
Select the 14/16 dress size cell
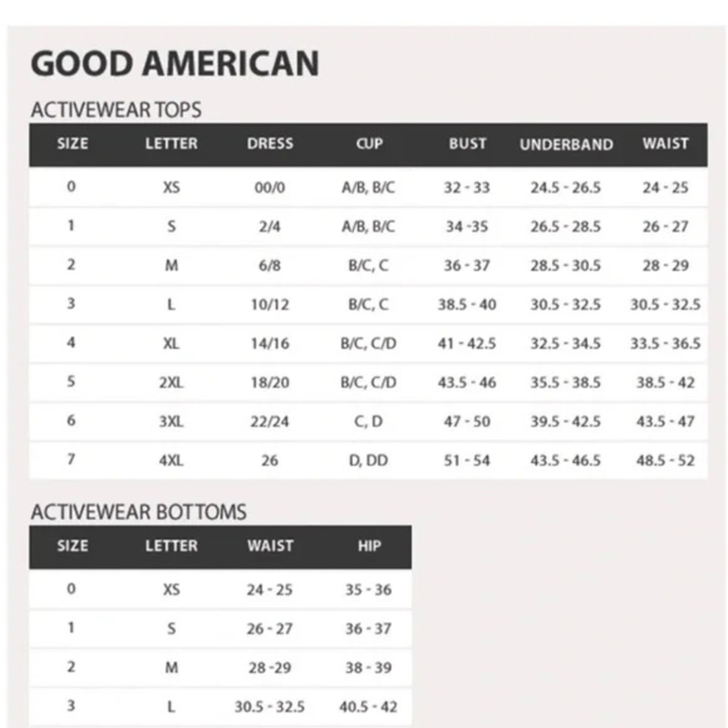270,344
